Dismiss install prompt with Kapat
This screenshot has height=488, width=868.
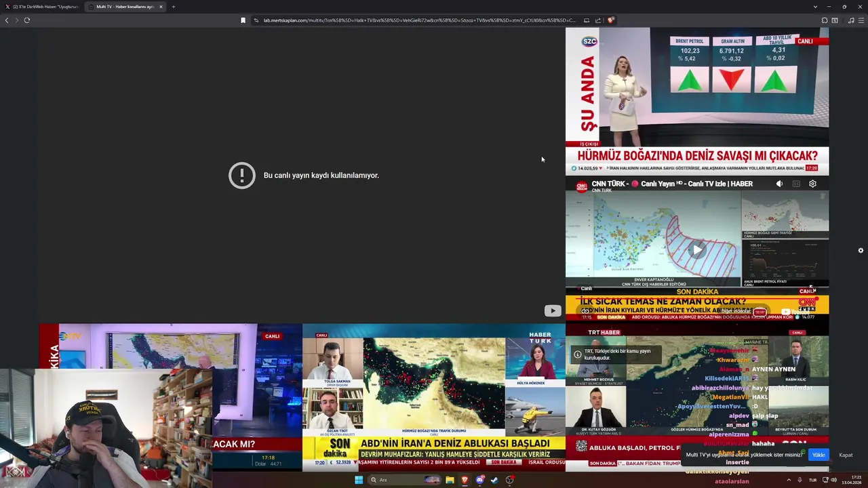tap(846, 455)
